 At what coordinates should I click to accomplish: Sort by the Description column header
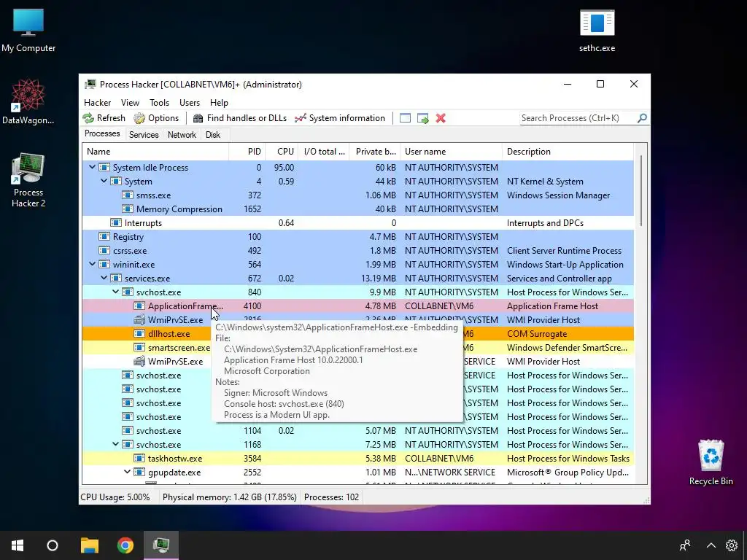click(568, 152)
